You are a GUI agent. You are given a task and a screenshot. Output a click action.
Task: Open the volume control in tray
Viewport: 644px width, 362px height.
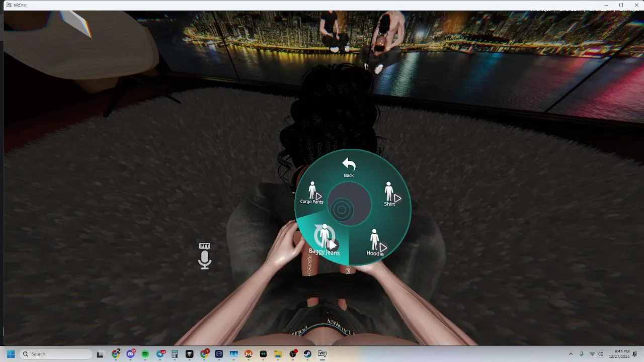coord(600,354)
